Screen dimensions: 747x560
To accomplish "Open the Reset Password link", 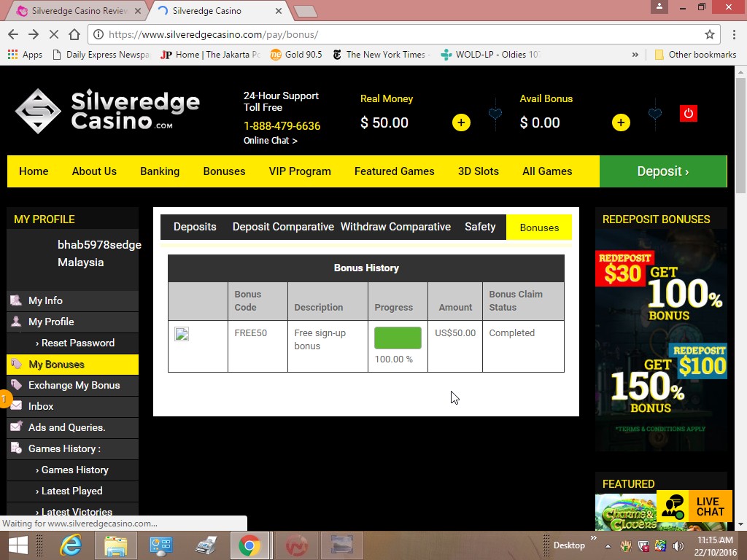I will coord(75,343).
